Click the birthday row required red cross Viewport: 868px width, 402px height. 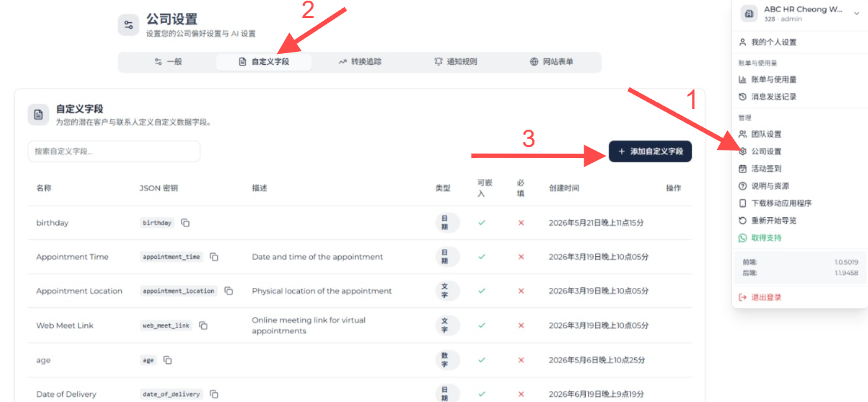pos(521,223)
